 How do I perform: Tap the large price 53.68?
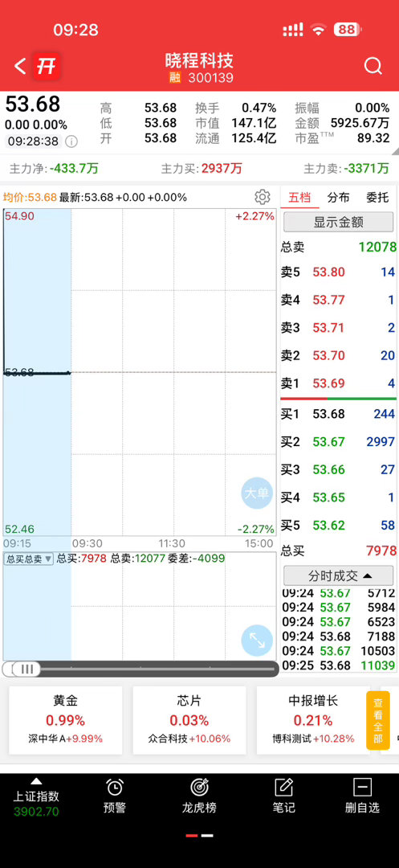[33, 104]
